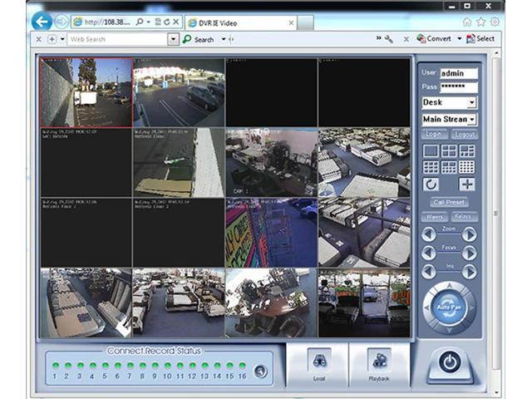Screen dimensions: 532x399
Task: Click the Convert toolbar button
Action: pyautogui.click(x=434, y=39)
